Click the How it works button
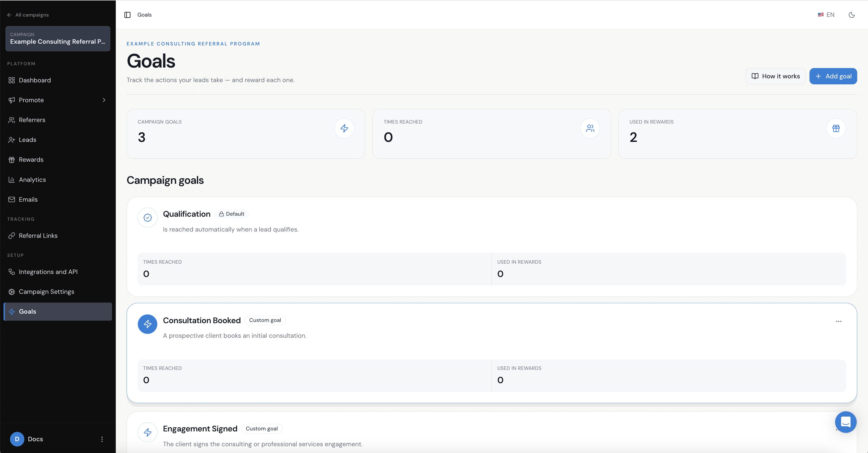The height and width of the screenshot is (453, 868). (775, 76)
